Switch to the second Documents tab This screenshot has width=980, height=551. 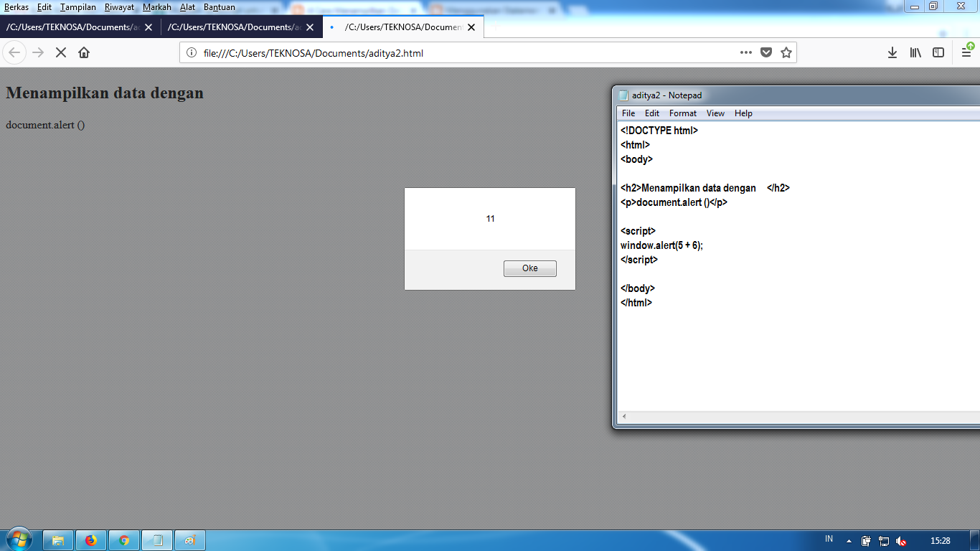[x=242, y=27]
